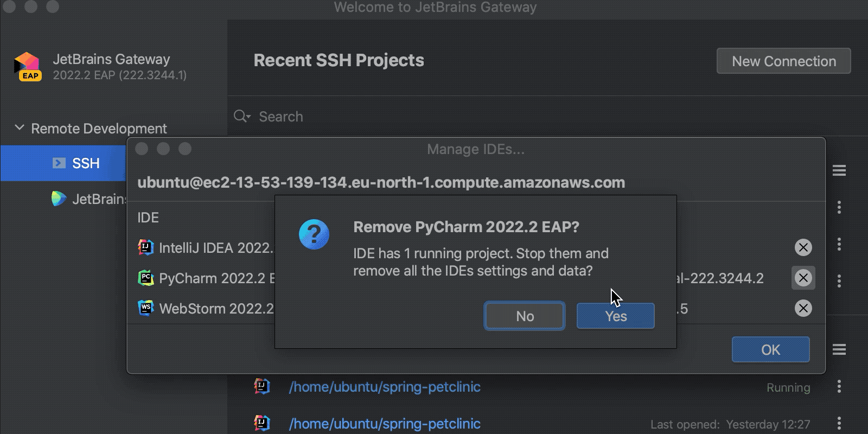Click the Running status label
Screen dimensions: 868x434
click(788, 387)
